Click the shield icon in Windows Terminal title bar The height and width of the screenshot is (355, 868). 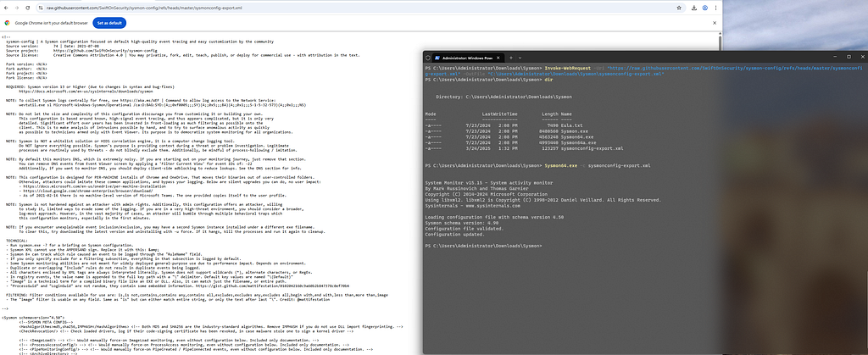[x=428, y=57]
